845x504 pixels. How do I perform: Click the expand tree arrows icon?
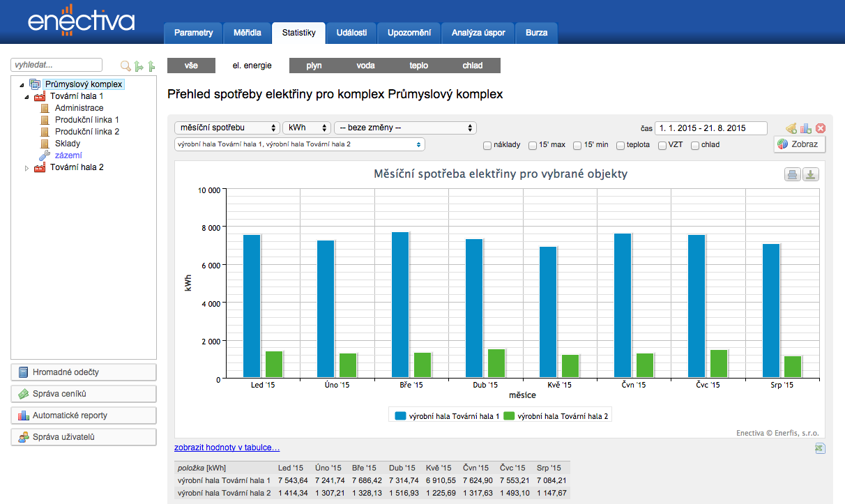[x=139, y=66]
